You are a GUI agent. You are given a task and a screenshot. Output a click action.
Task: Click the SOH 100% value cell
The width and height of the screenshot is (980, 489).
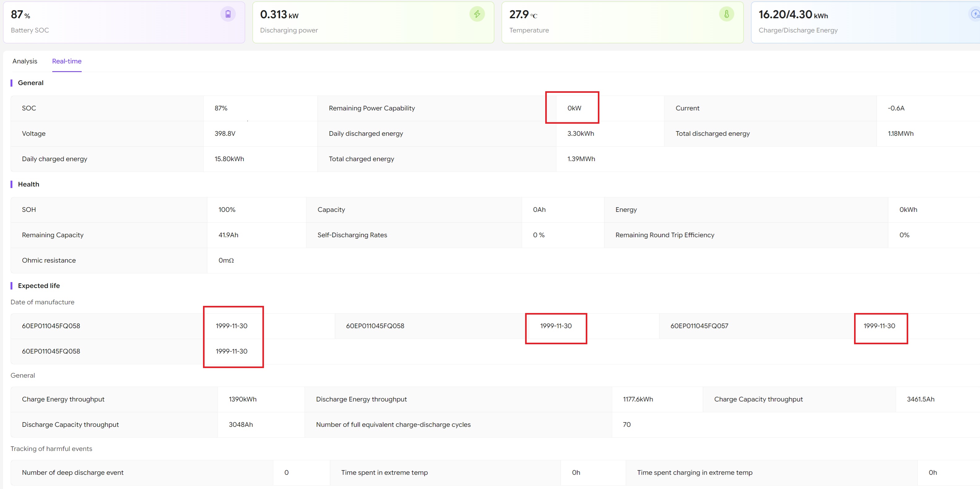[227, 210]
